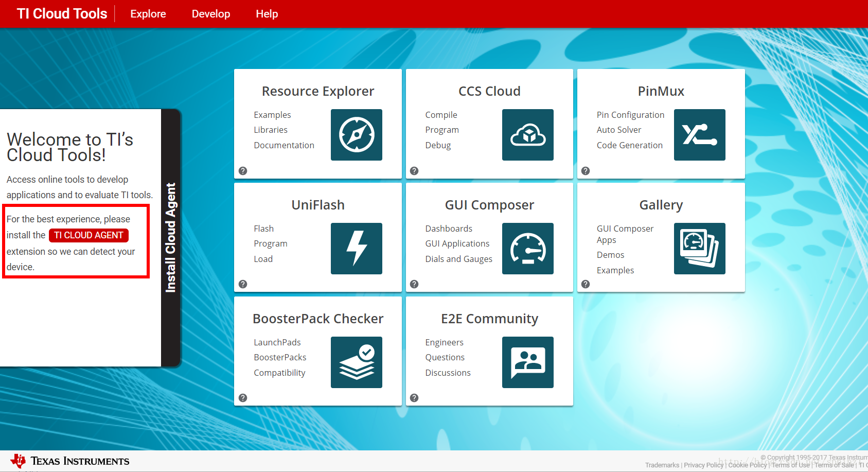Show help for the CCS Cloud card
Viewport: 868px width, 472px height.
tap(414, 171)
